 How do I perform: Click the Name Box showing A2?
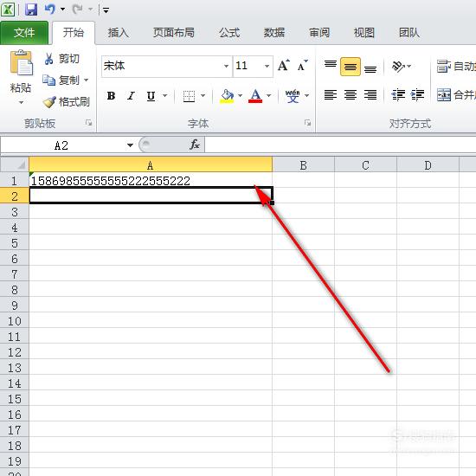62,145
